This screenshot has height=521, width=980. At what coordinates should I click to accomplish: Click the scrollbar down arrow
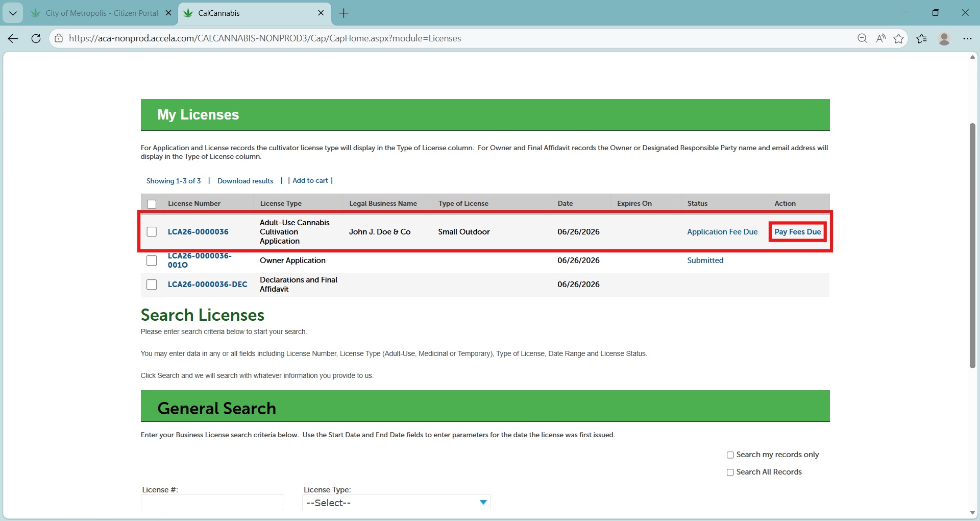point(972,513)
